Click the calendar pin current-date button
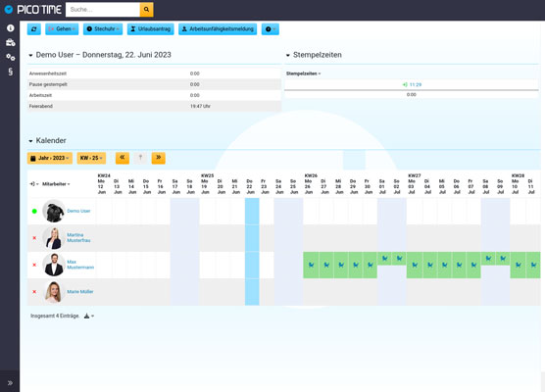Viewport: 545px width, 392px height. coord(140,158)
